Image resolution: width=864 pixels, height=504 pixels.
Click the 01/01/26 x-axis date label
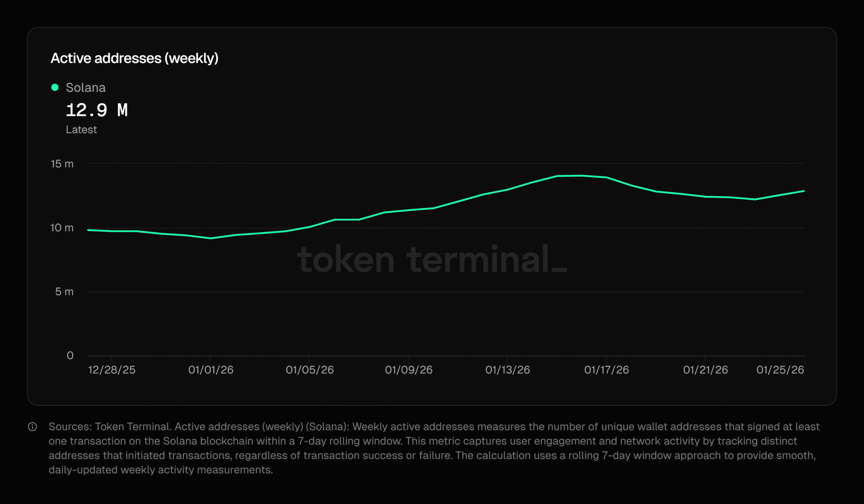pos(211,370)
